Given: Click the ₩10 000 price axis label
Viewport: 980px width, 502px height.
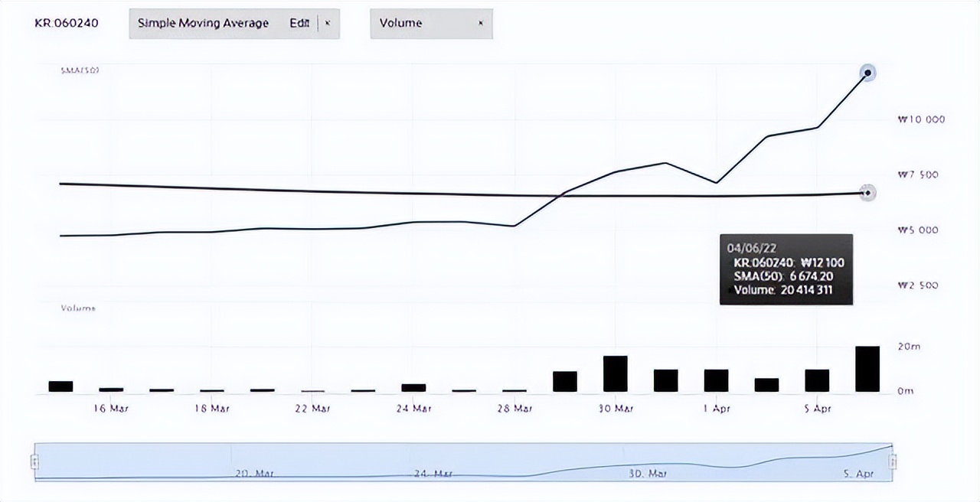Looking at the screenshot, I should click(x=921, y=120).
